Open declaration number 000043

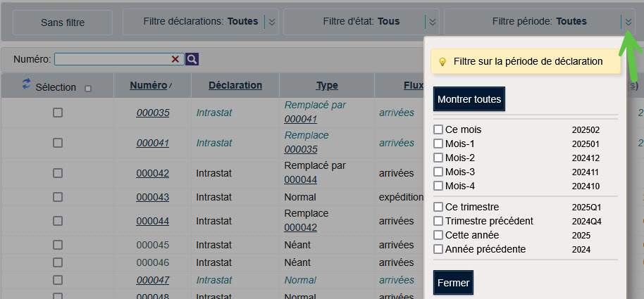tap(153, 197)
